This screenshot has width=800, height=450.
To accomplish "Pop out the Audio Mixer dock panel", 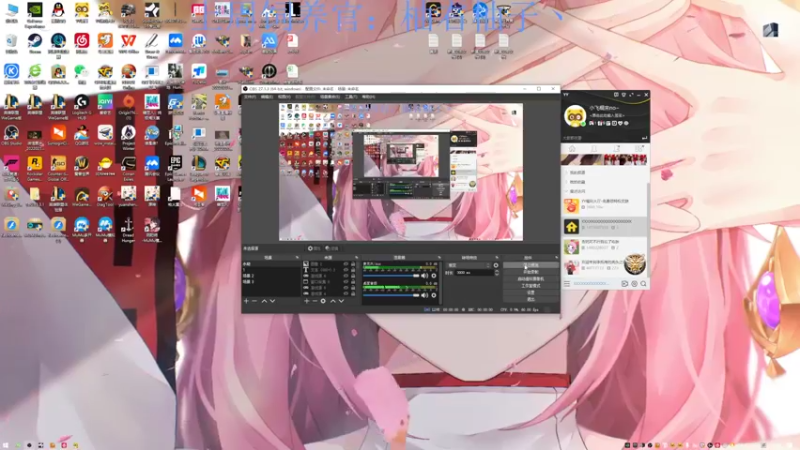I will 439,258.
